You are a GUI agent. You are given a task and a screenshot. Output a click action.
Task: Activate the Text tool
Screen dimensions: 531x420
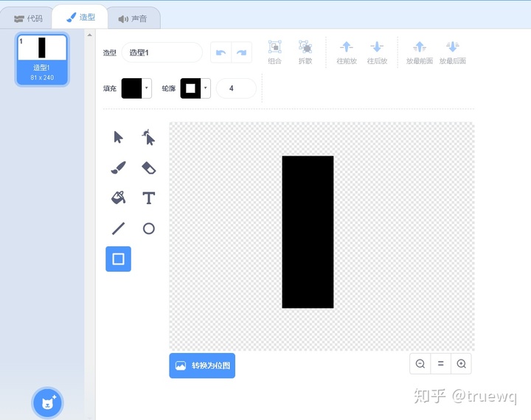tap(148, 198)
